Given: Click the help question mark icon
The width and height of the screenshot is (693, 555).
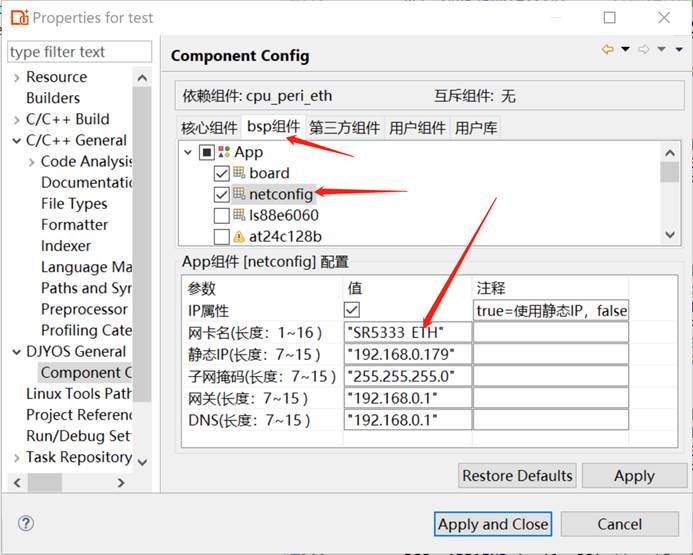Looking at the screenshot, I should click(26, 523).
